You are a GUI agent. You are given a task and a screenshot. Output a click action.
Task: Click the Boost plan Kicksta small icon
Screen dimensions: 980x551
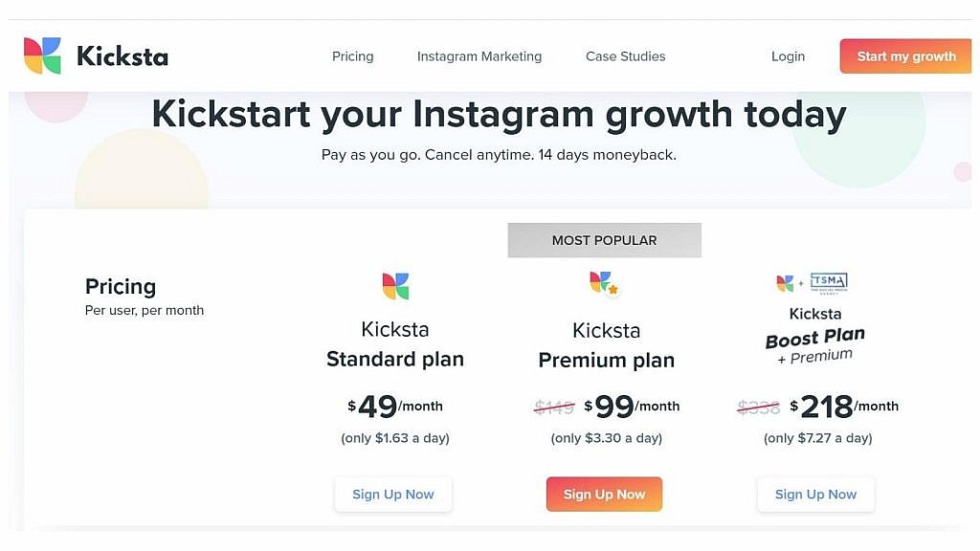785,283
